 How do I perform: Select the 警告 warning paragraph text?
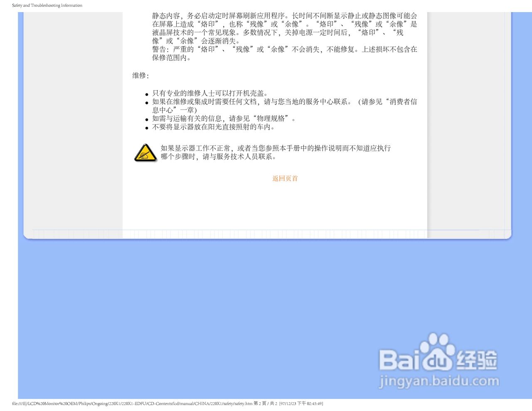tap(285, 53)
